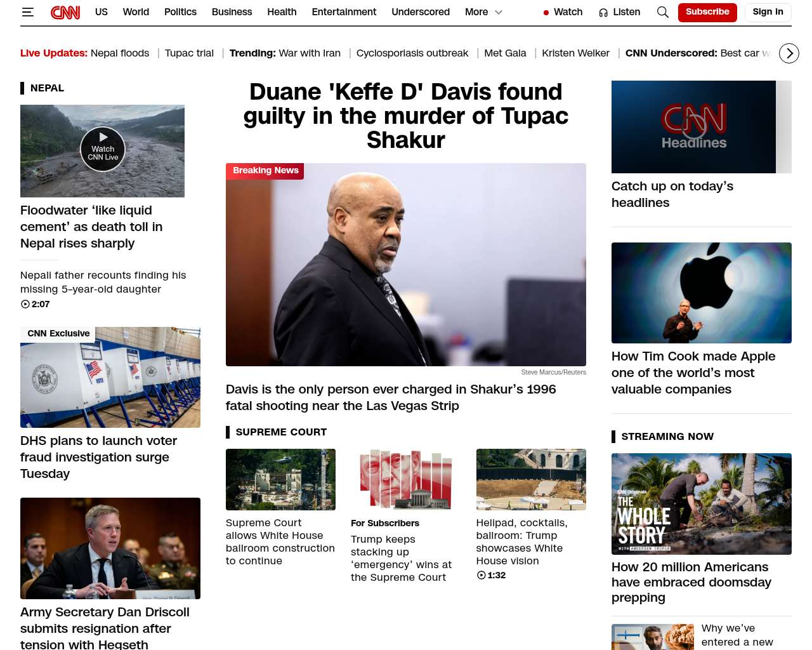
Task: Open the Politics section
Action: coord(180,12)
